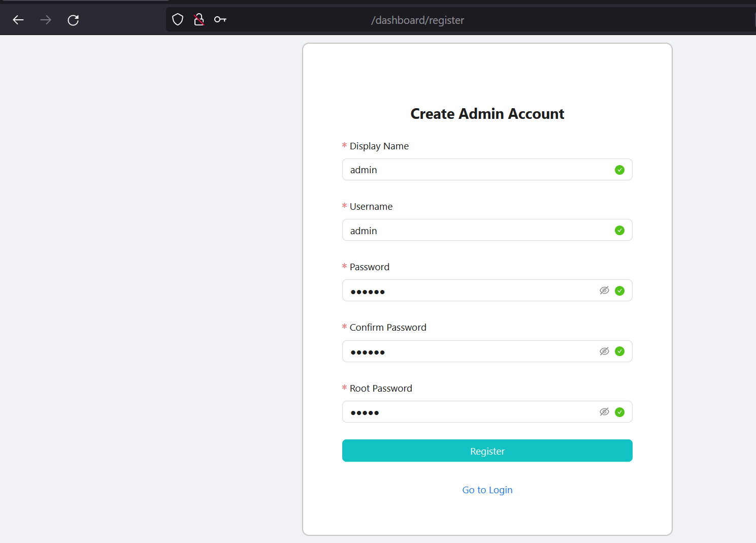Reveal the Confirm Password field text
756x543 pixels.
[x=604, y=351]
